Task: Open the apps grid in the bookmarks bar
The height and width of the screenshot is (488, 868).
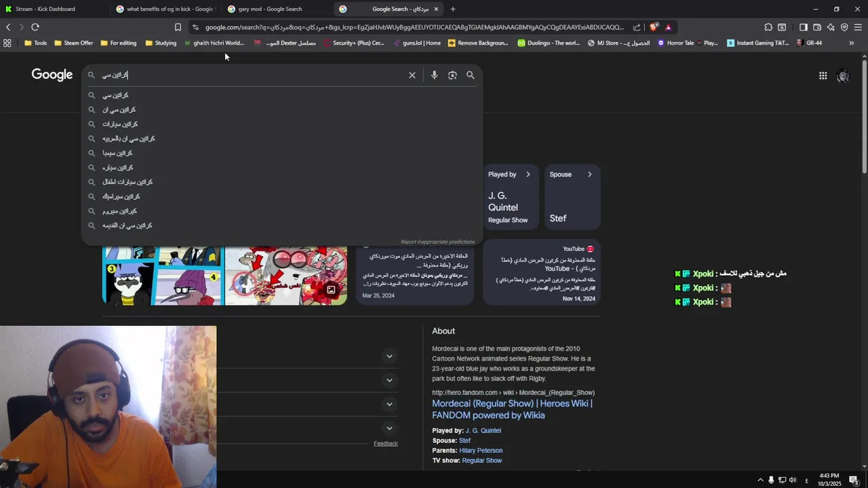Action: pyautogui.click(x=7, y=43)
